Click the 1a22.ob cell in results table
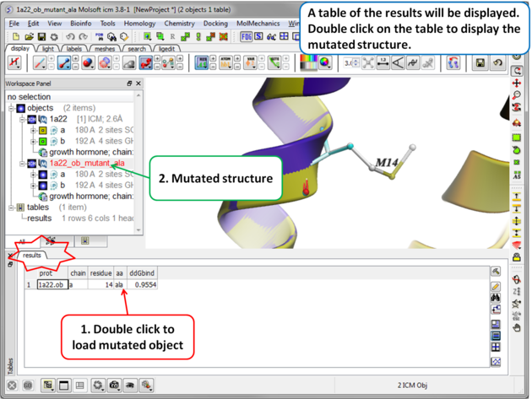The height and width of the screenshot is (399, 532). [x=51, y=285]
